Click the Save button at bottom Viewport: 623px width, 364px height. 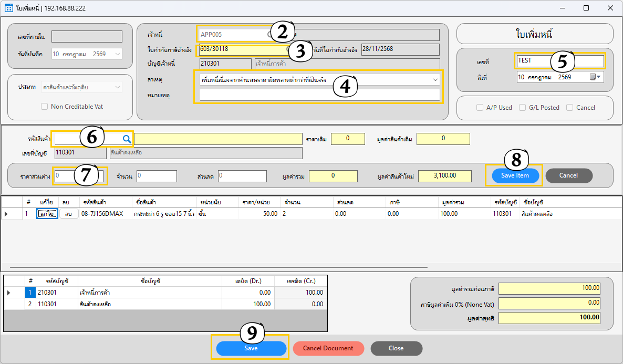click(251, 348)
